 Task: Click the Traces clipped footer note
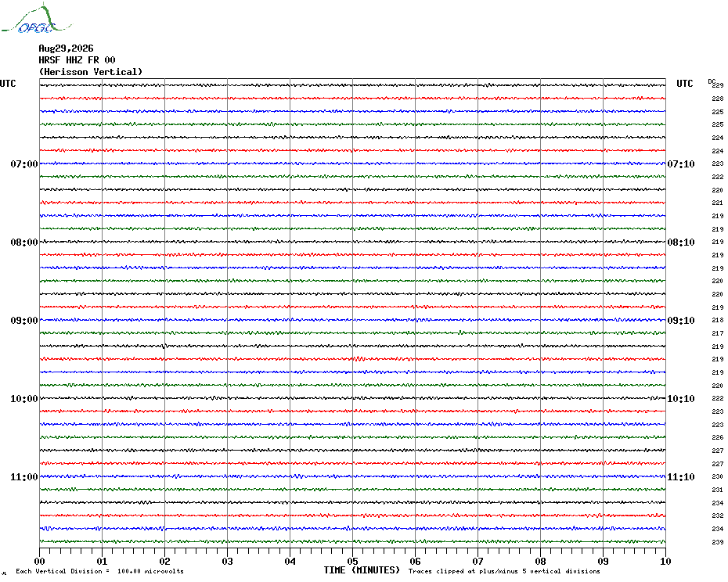(x=504, y=571)
